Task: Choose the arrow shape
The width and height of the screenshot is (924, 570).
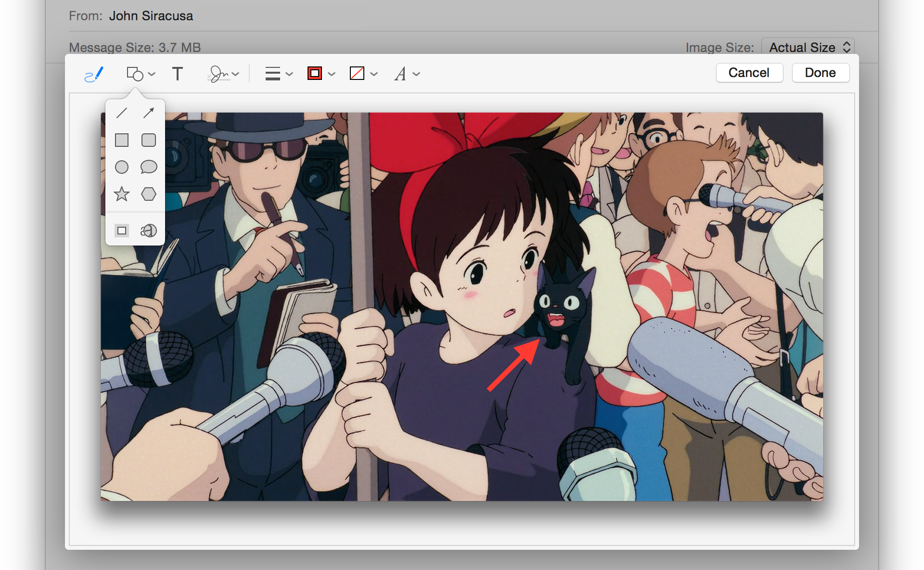Action: pyautogui.click(x=149, y=113)
